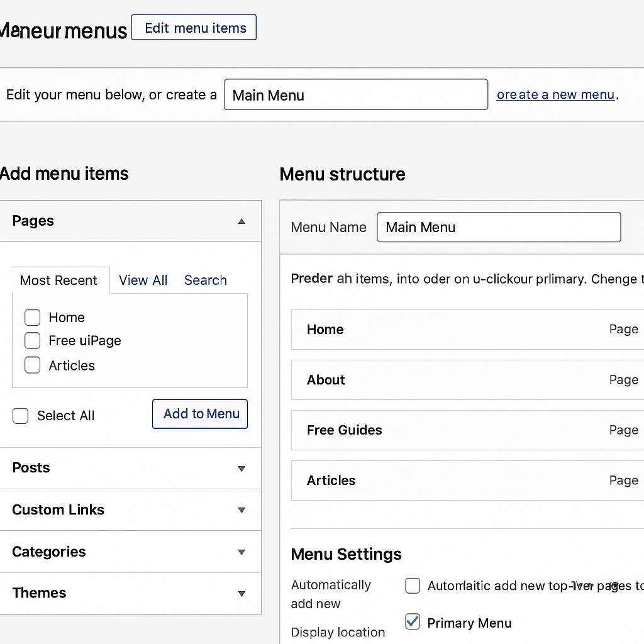Expand the Themes section
This screenshot has height=644, width=644.
[x=241, y=593]
